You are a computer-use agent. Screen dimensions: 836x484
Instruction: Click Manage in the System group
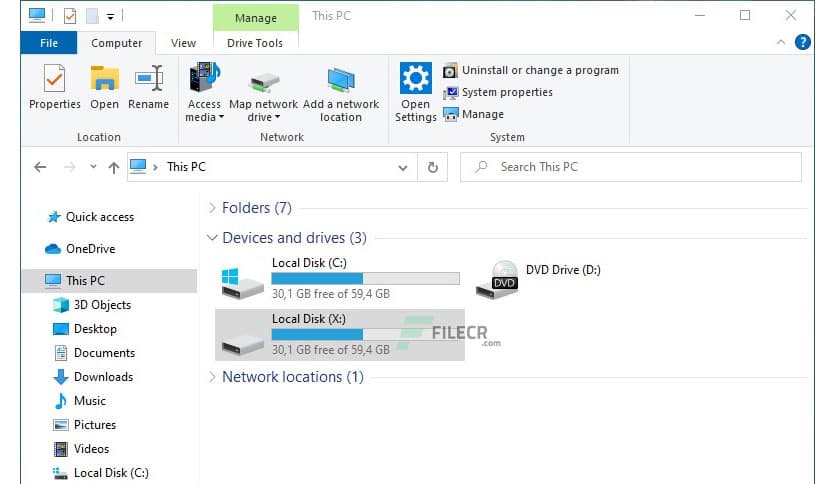[473, 114]
